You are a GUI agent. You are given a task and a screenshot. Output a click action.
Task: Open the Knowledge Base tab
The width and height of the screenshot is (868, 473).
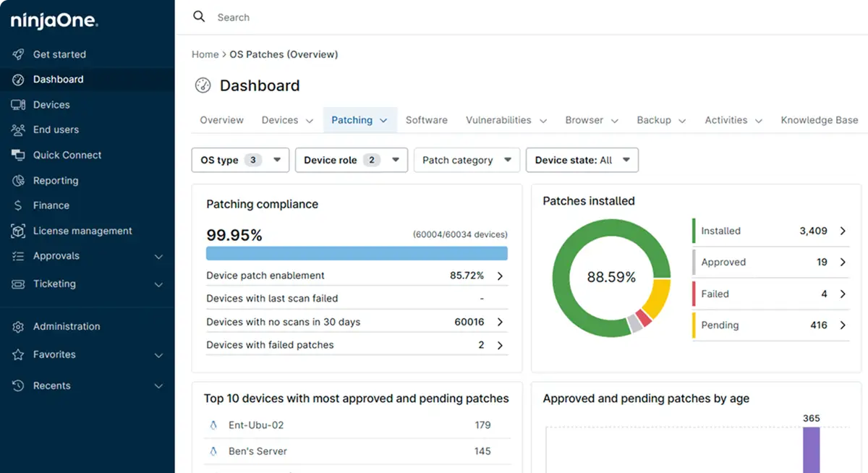point(820,120)
